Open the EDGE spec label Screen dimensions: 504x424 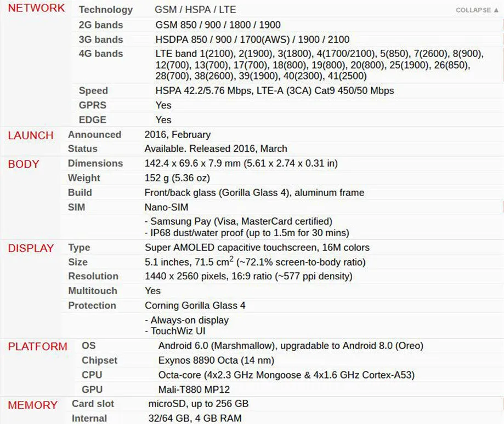(x=93, y=120)
